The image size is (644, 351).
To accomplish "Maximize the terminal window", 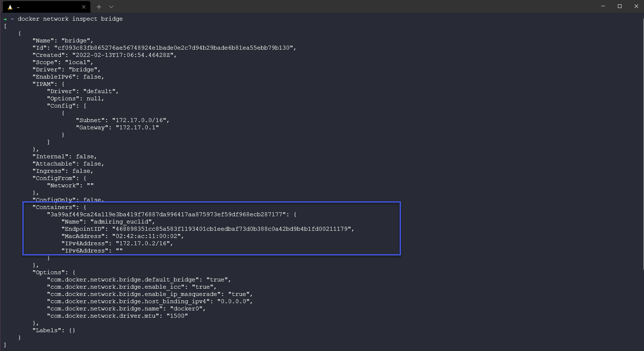I will (620, 6).
